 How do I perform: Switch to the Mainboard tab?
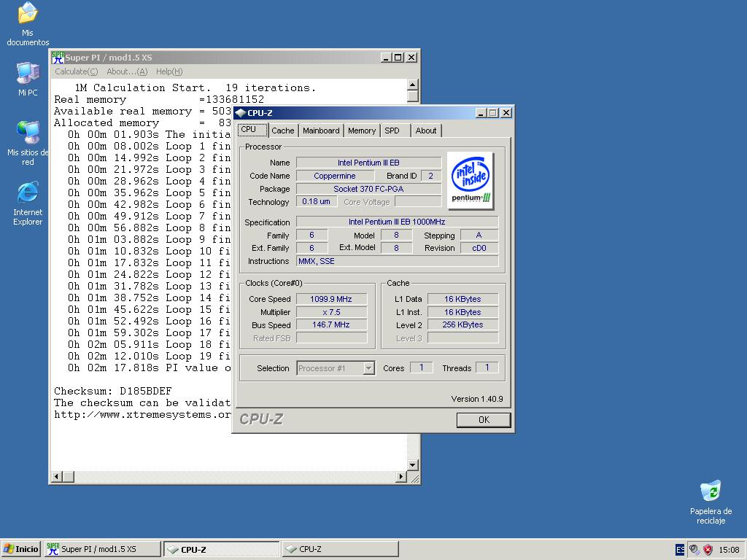[321, 131]
